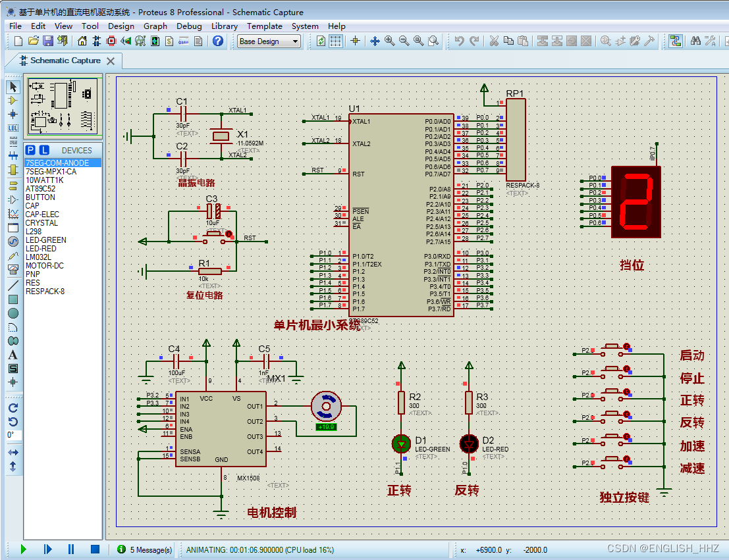The width and height of the screenshot is (729, 560).
Task: Open the Template menu
Action: [x=265, y=26]
